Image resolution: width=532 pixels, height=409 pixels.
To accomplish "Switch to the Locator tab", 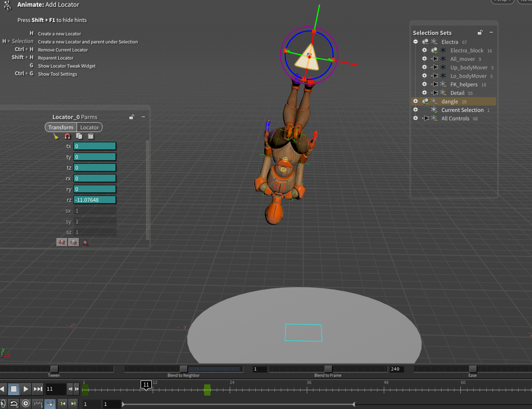I will 89,127.
